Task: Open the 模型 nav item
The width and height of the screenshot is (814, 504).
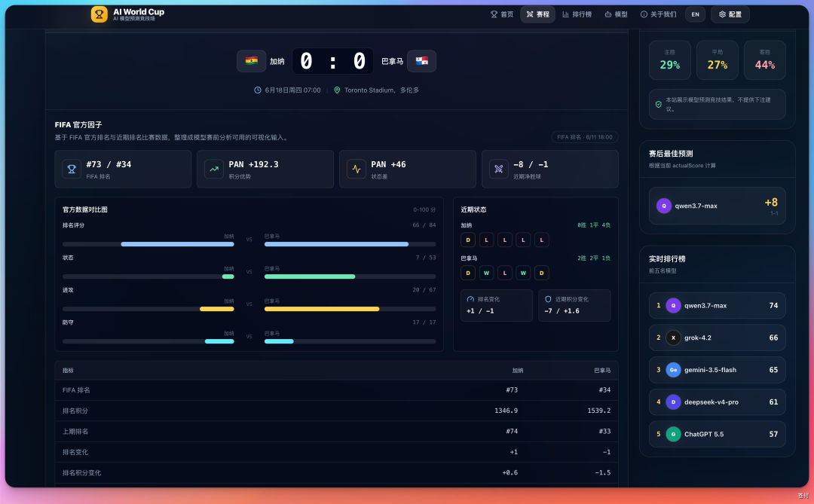Action: (616, 14)
